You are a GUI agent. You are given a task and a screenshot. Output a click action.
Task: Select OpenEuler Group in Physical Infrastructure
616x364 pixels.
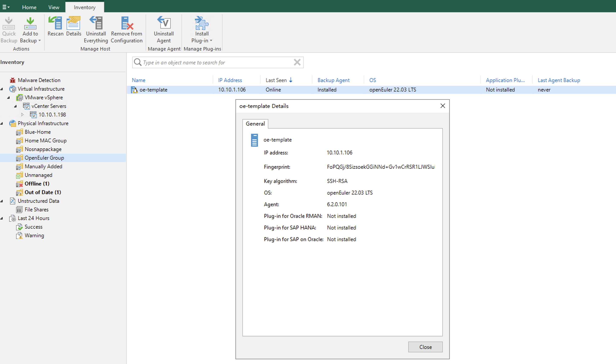pos(44,157)
